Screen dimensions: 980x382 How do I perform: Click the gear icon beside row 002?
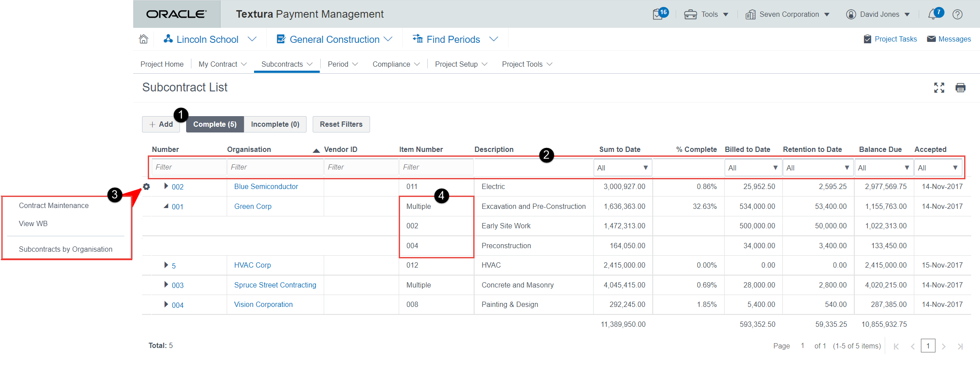[146, 186]
